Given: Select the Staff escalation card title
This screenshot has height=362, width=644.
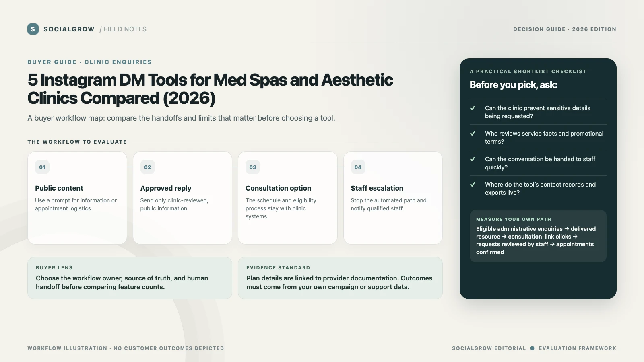Looking at the screenshot, I should (x=377, y=188).
